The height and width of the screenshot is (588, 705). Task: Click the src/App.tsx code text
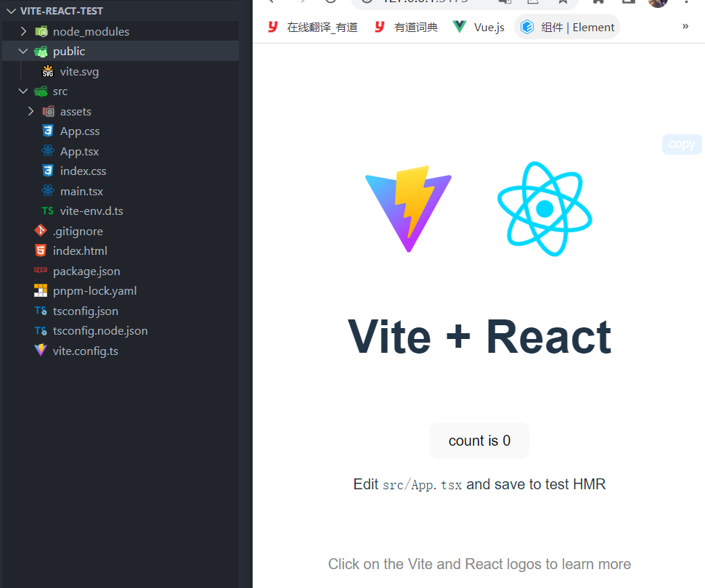pos(422,485)
